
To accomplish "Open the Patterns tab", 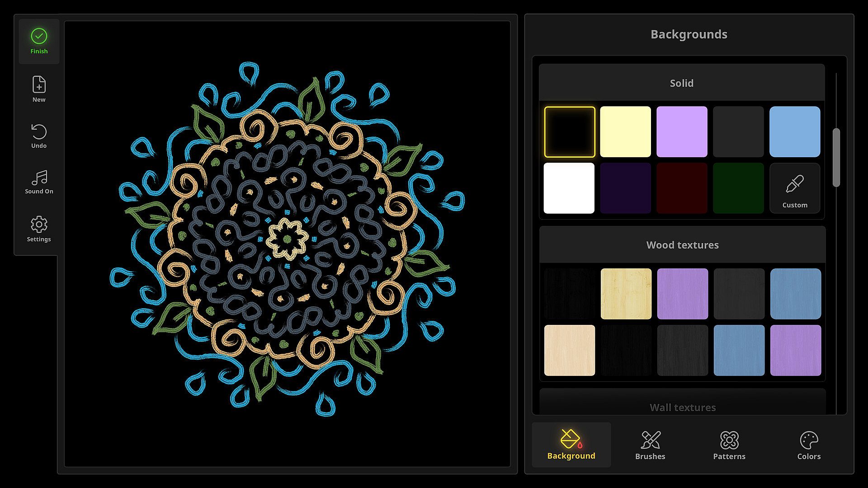I will tap(729, 445).
